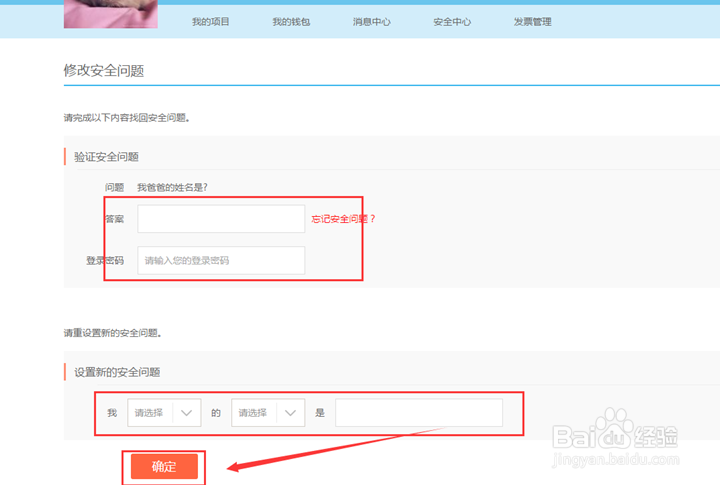
Task: Select the 修改安全问题 page heading
Action: [104, 71]
